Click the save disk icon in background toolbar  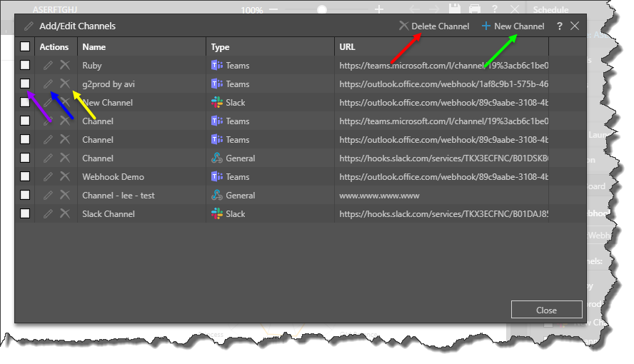455,9
